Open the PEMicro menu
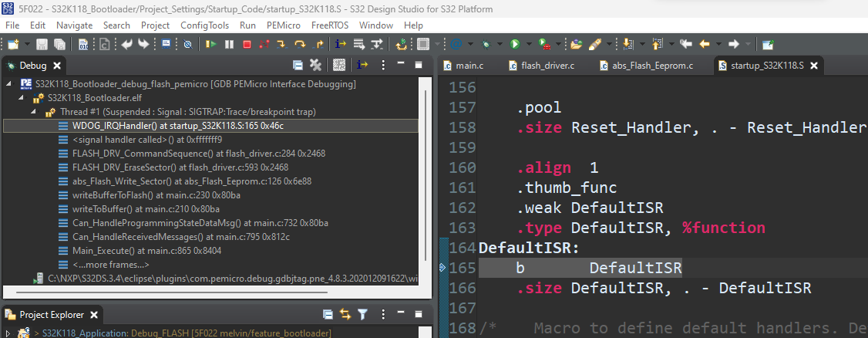This screenshot has width=868, height=338. (x=284, y=25)
